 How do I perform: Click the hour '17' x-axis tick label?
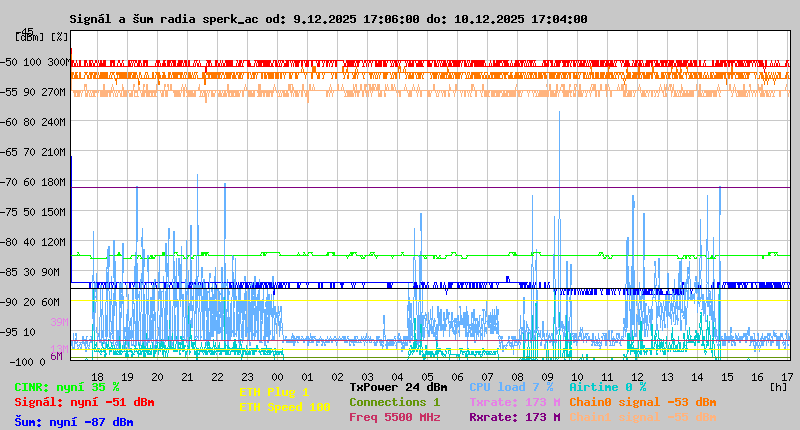[x=787, y=377]
